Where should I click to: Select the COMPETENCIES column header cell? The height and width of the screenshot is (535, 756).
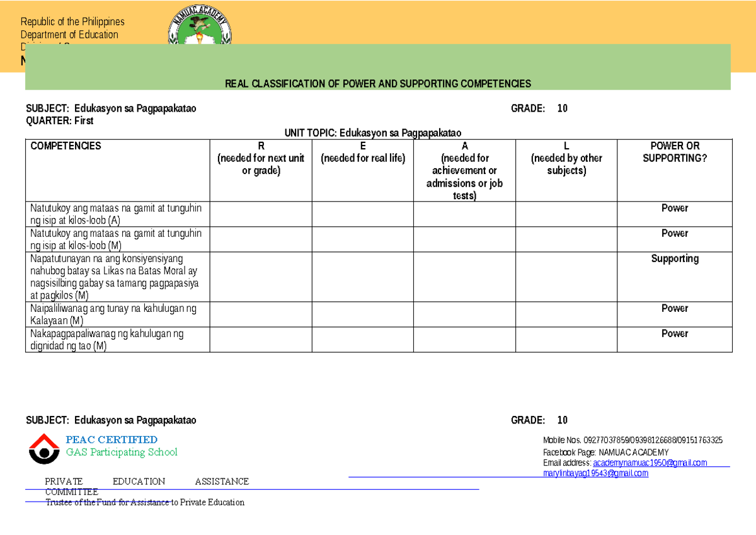[66, 146]
